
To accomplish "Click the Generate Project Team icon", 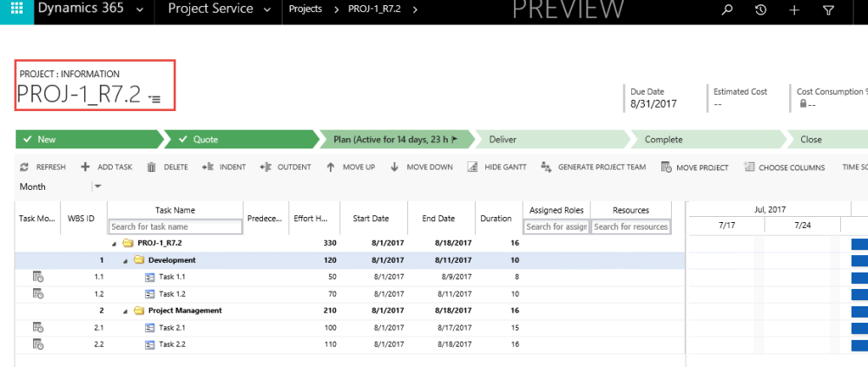I will [546, 167].
